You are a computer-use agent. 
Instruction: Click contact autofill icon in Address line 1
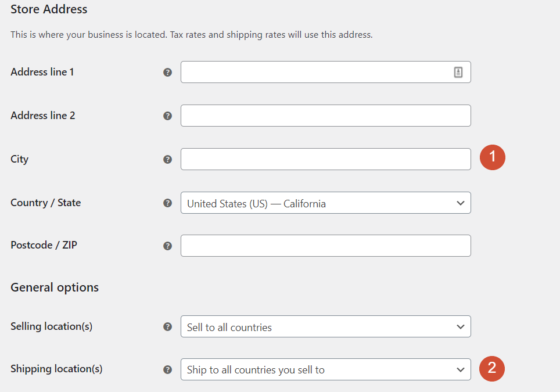pos(458,72)
